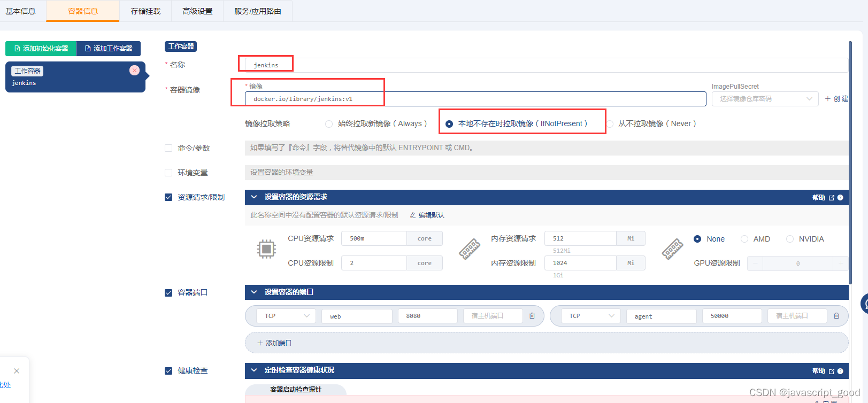Open protocol dropdown for web port
Image resolution: width=868 pixels, height=403 pixels.
pyautogui.click(x=286, y=316)
